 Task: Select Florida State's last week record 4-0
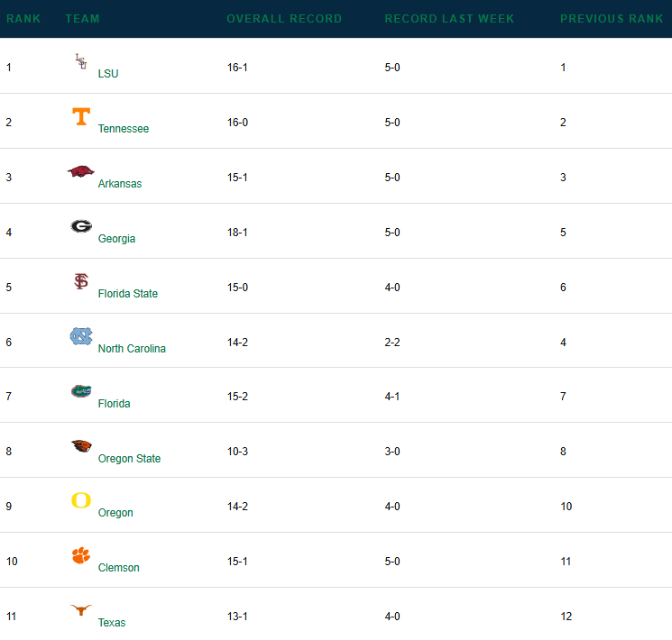[392, 288]
